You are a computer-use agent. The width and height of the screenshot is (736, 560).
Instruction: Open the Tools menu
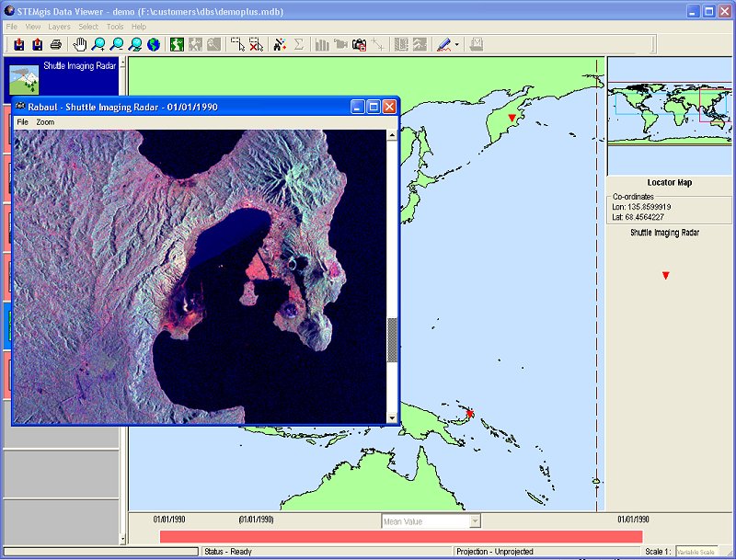point(115,27)
